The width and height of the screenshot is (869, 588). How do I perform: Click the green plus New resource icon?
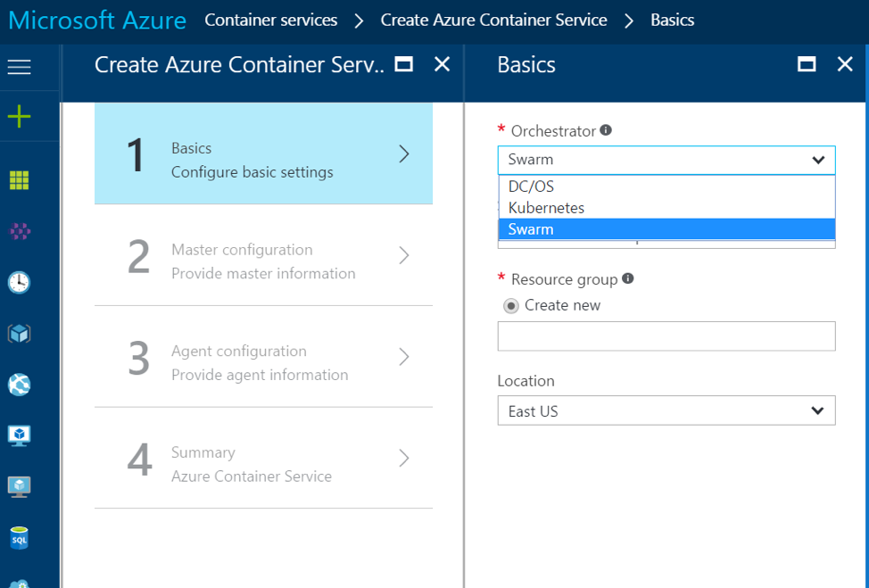19,117
